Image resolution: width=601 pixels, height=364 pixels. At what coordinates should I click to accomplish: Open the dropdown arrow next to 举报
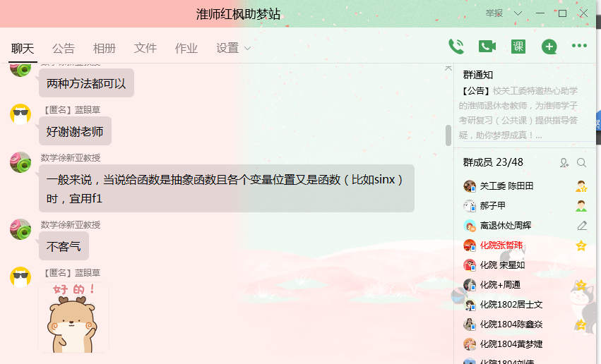(x=518, y=13)
